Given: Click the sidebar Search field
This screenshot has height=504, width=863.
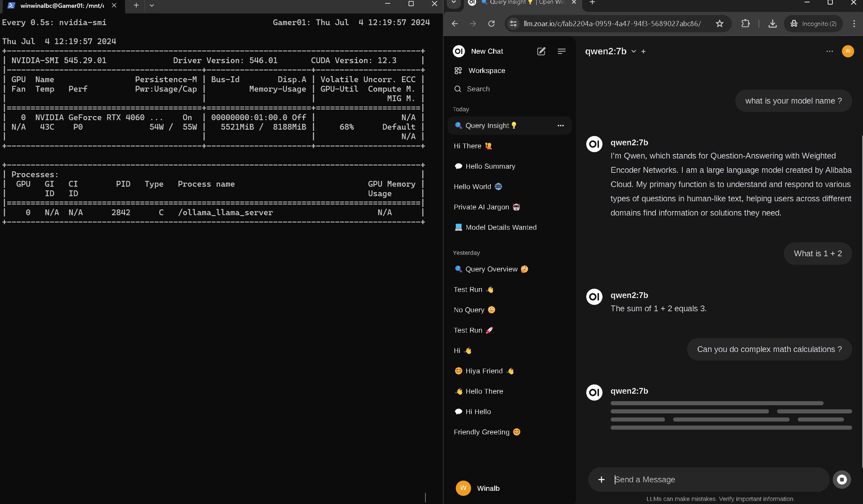Looking at the screenshot, I should pos(478,89).
